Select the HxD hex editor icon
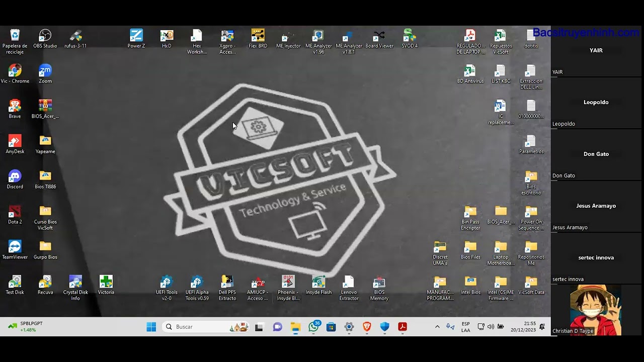This screenshot has width=644, height=362. coord(167,39)
